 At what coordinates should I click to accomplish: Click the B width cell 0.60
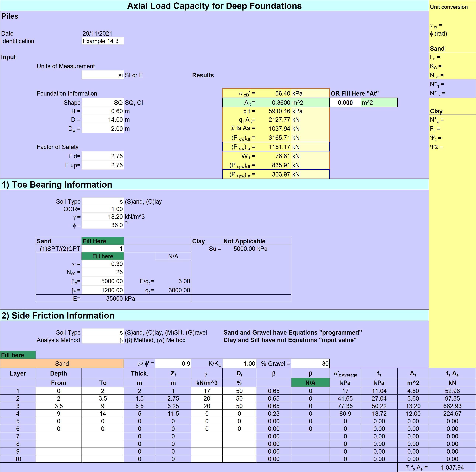(x=103, y=111)
